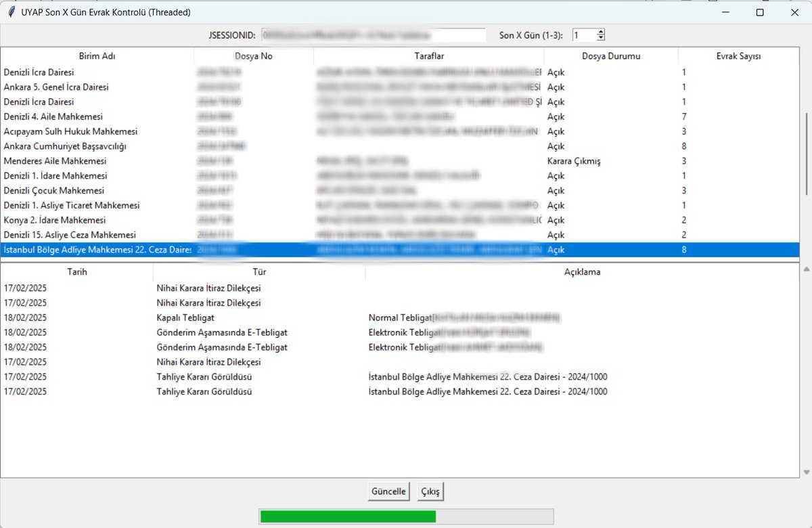Sort by the Dosya No column header
This screenshot has height=528, width=812.
(254, 56)
